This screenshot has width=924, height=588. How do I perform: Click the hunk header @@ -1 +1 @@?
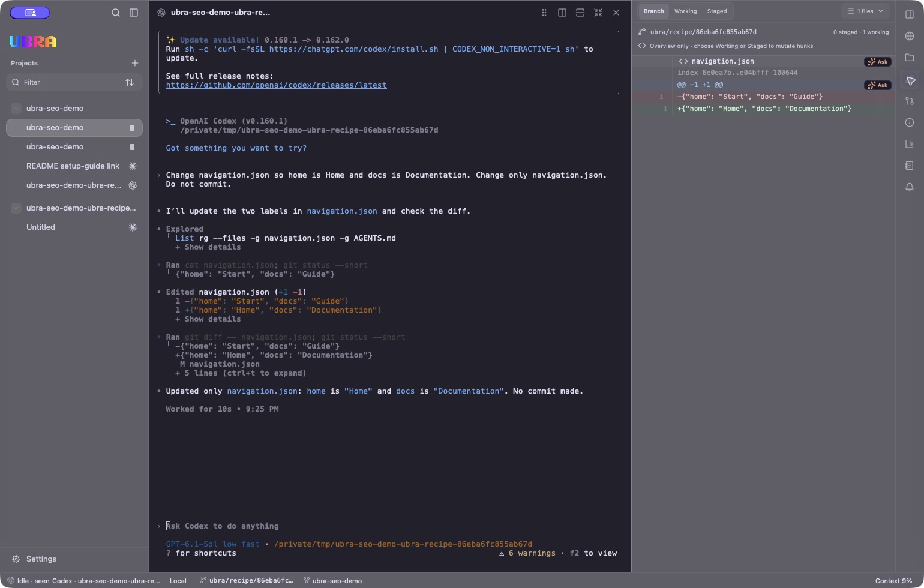click(x=700, y=85)
